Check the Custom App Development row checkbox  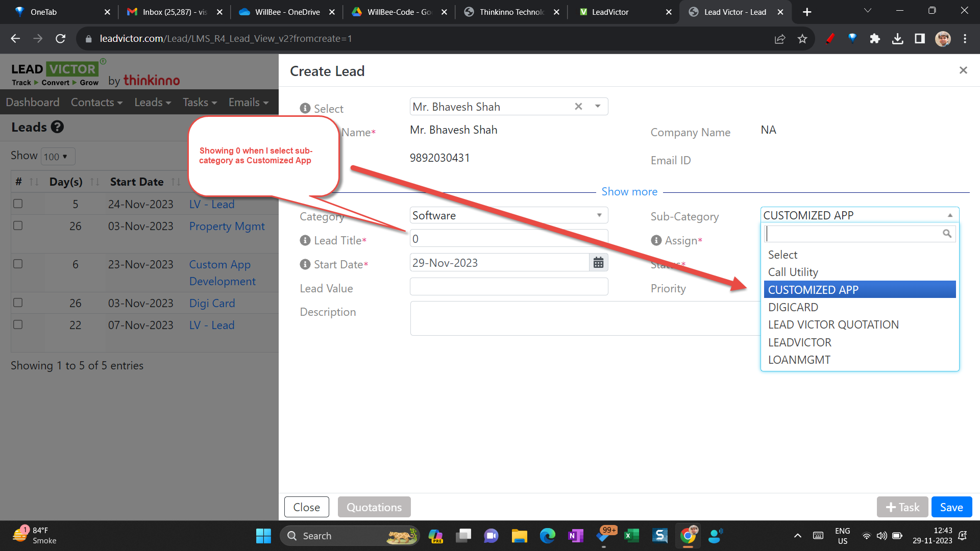tap(18, 264)
